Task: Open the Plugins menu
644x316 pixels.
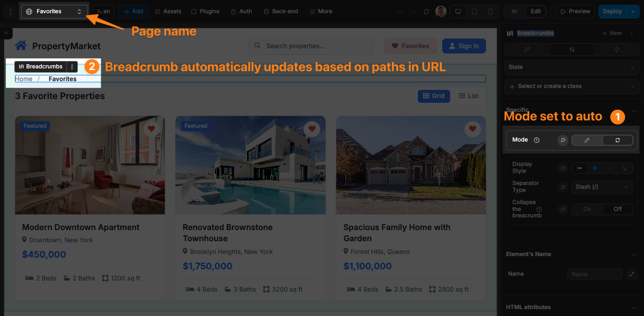Action: pos(205,11)
